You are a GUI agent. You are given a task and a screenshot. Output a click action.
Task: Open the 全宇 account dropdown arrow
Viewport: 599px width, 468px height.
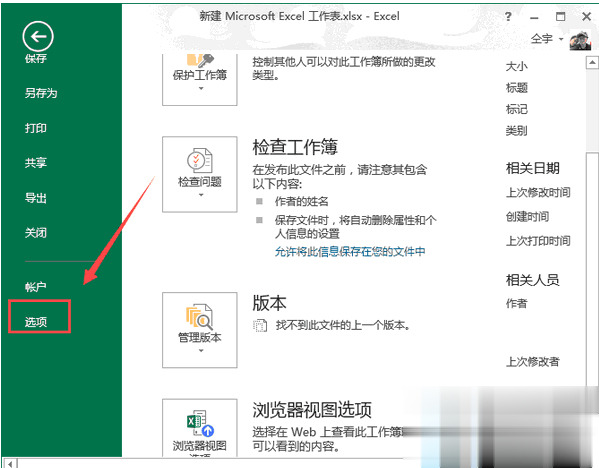click(x=561, y=39)
